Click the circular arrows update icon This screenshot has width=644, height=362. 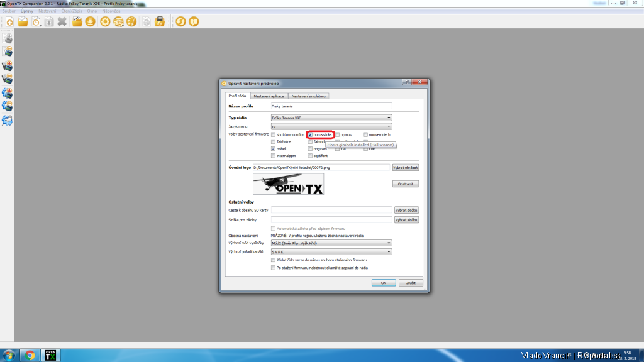pos(180,22)
